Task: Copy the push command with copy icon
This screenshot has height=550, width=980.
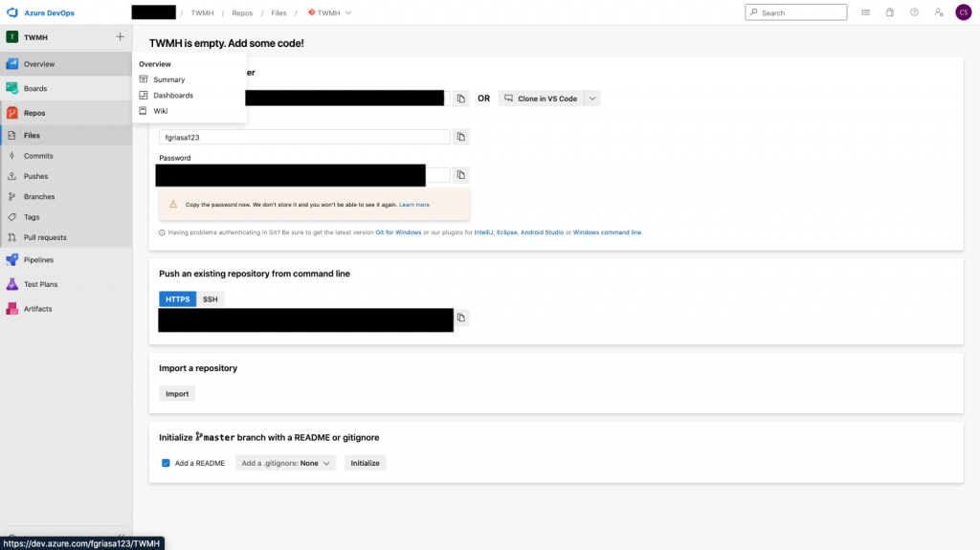Action: pyautogui.click(x=461, y=318)
